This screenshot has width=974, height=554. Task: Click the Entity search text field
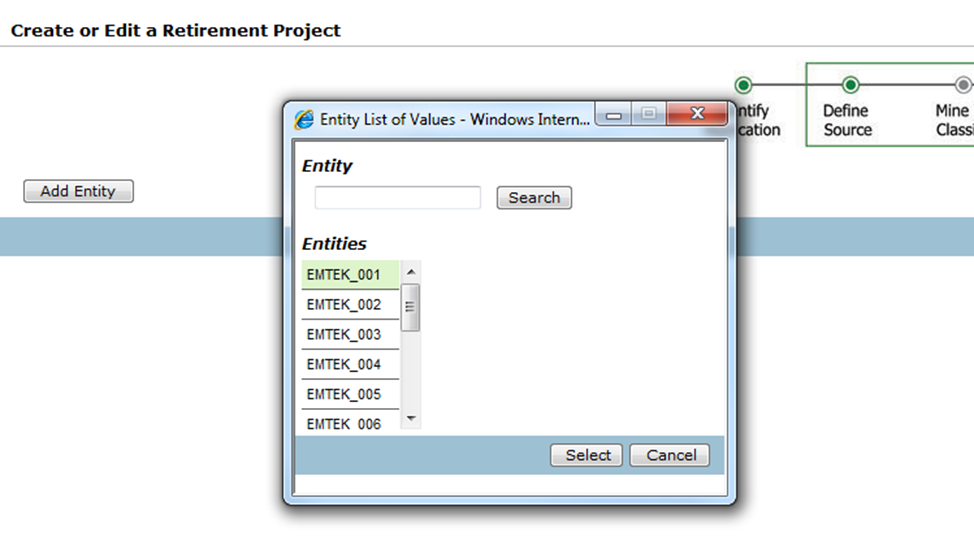pos(397,198)
